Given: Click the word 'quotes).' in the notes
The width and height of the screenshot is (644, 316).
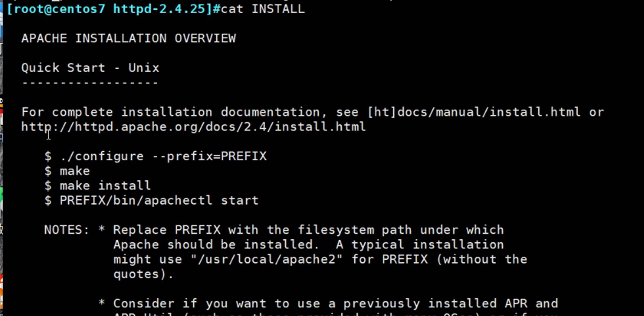Looking at the screenshot, I should 143,274.
